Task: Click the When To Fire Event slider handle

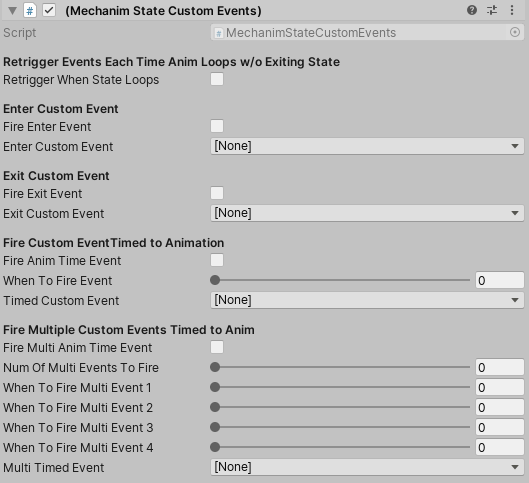Action: click(x=215, y=280)
